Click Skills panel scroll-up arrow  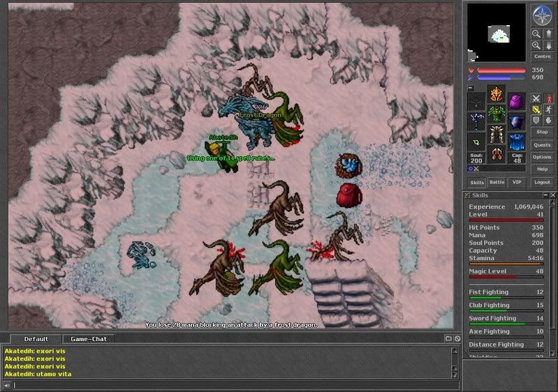552,202
